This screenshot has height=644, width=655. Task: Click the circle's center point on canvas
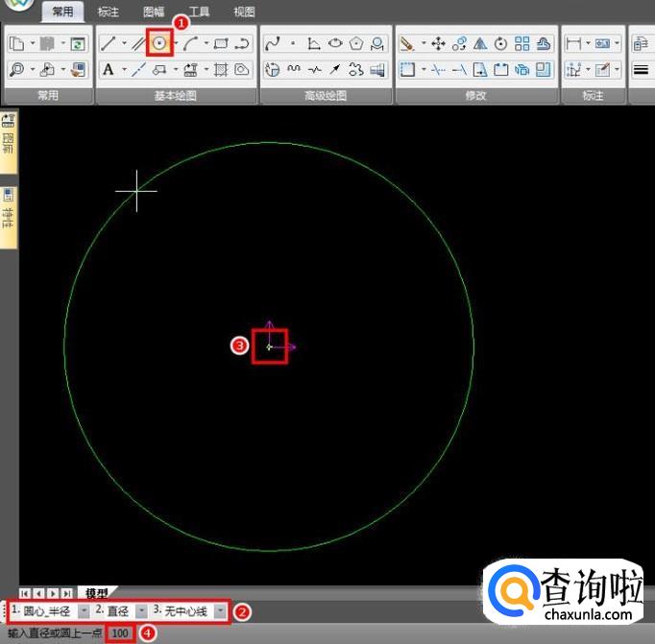[x=270, y=346]
